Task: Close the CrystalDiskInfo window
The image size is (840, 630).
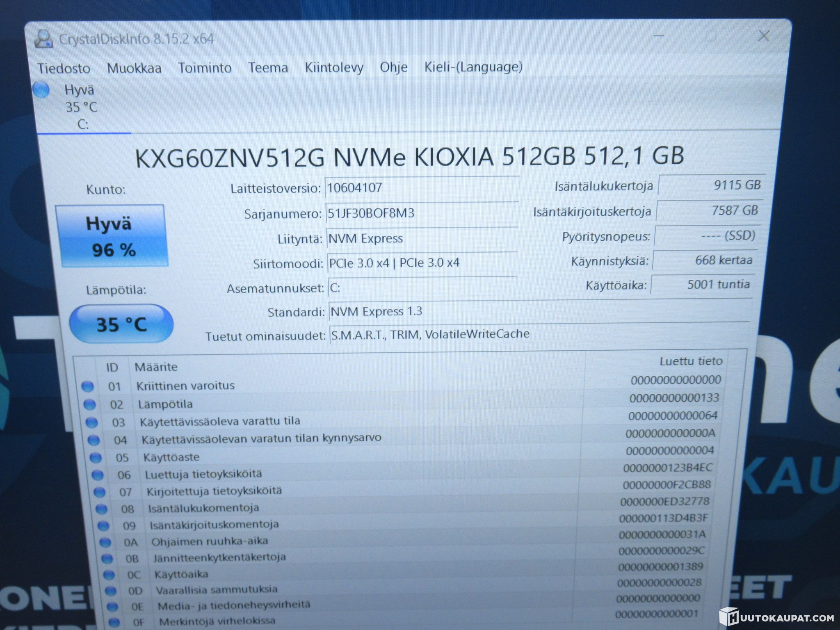Action: click(x=763, y=36)
